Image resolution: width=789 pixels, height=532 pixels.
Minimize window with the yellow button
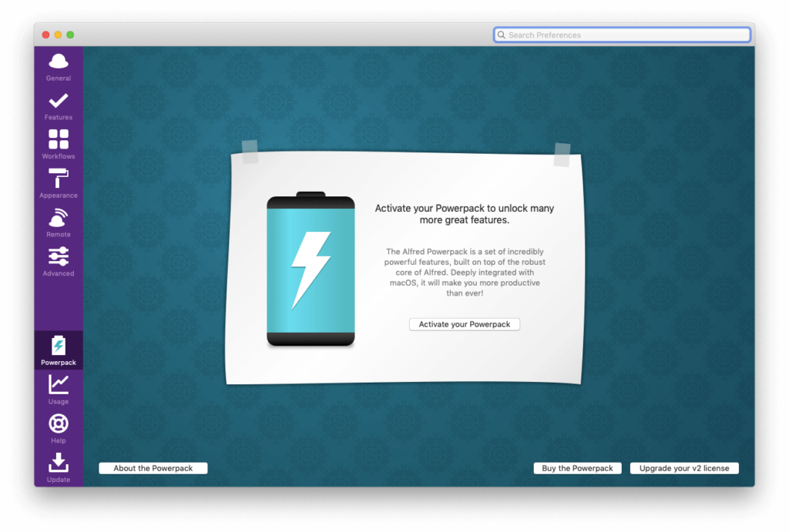[x=58, y=35]
